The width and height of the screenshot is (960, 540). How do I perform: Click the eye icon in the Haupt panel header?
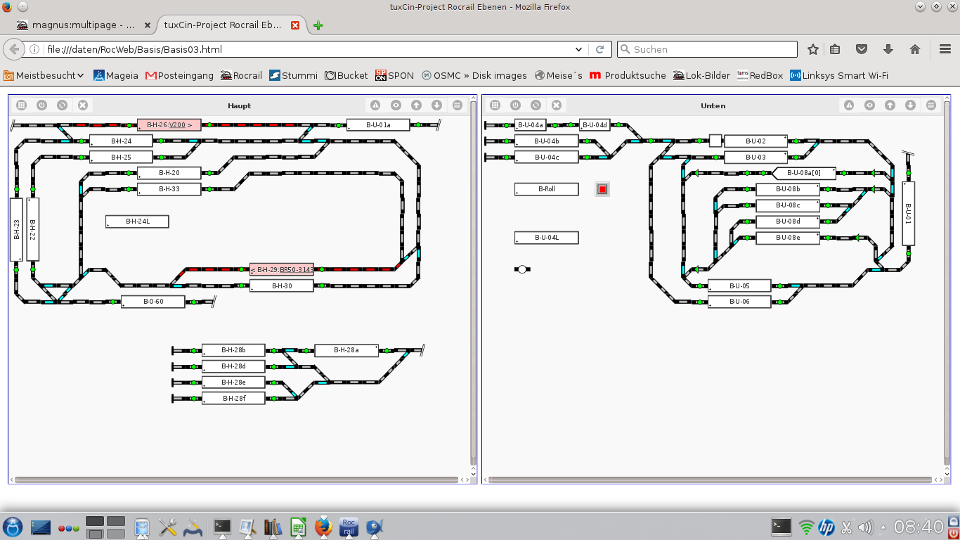[396, 105]
